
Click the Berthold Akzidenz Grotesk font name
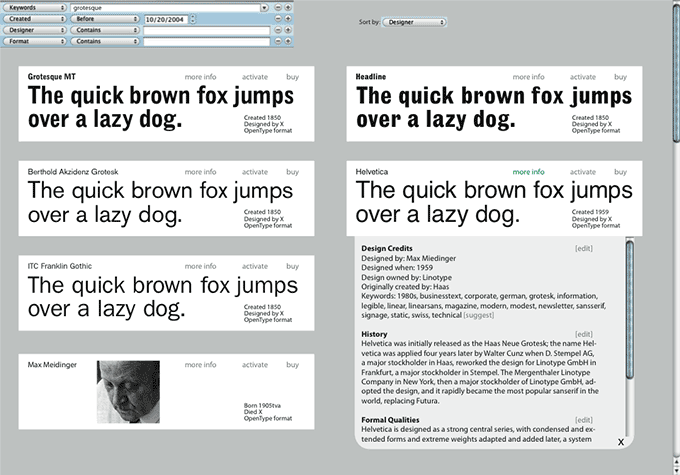coord(73,172)
